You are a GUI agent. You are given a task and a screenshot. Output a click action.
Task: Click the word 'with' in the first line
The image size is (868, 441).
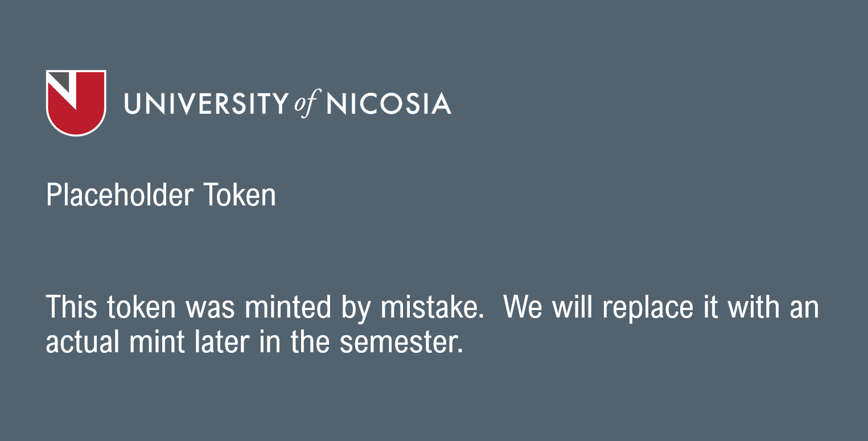point(752,307)
